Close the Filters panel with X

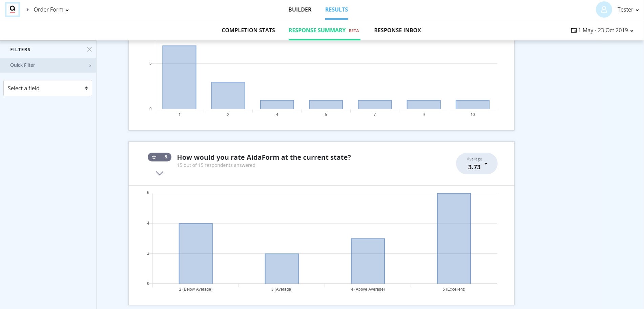coord(89,50)
